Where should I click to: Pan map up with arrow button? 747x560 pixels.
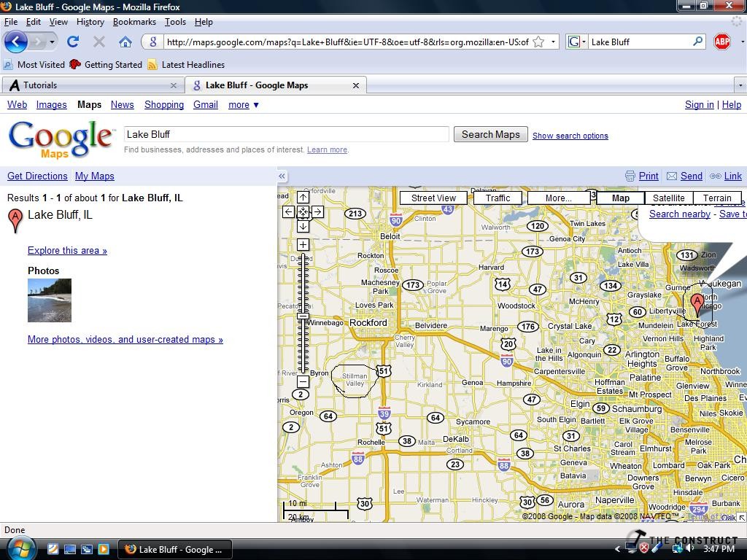[x=303, y=197]
